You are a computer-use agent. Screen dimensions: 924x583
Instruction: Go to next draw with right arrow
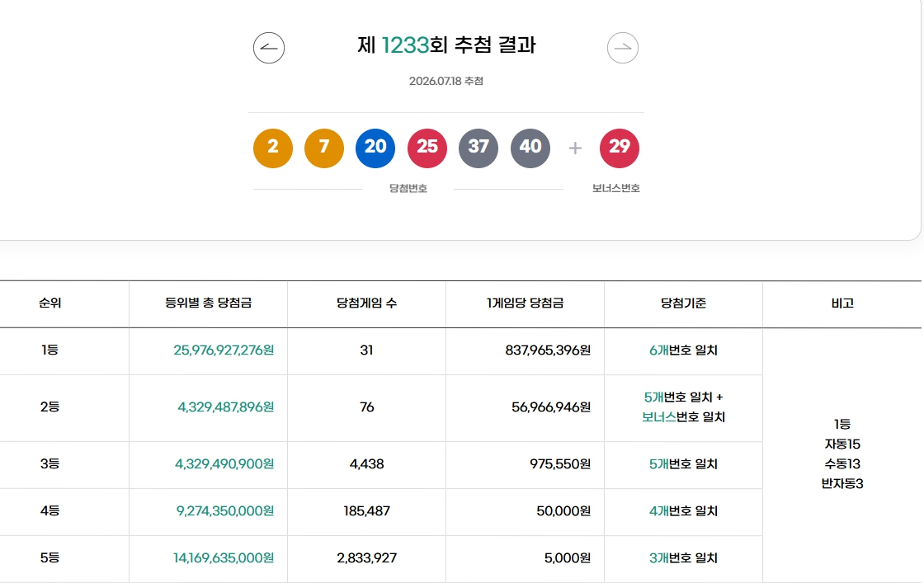pos(623,48)
